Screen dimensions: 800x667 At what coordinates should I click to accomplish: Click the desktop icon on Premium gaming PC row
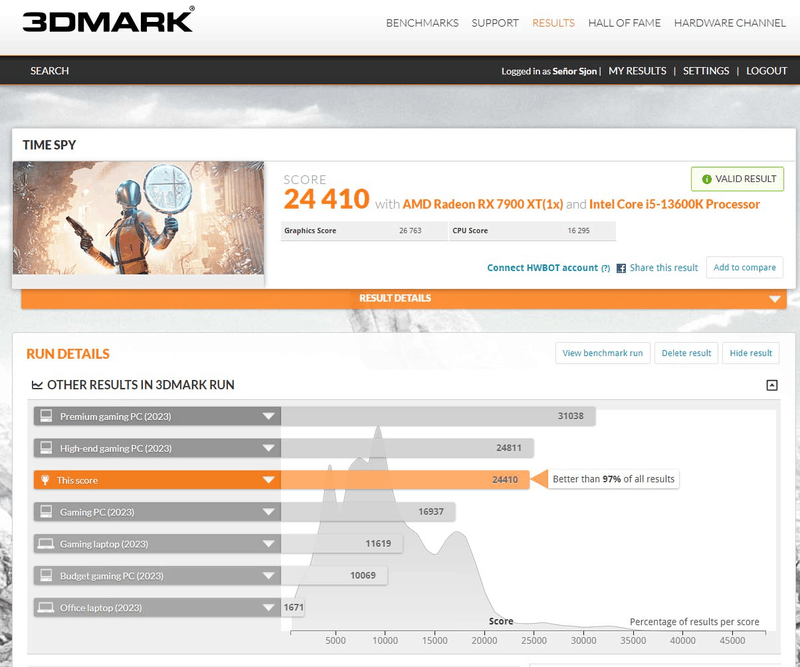[x=46, y=416]
